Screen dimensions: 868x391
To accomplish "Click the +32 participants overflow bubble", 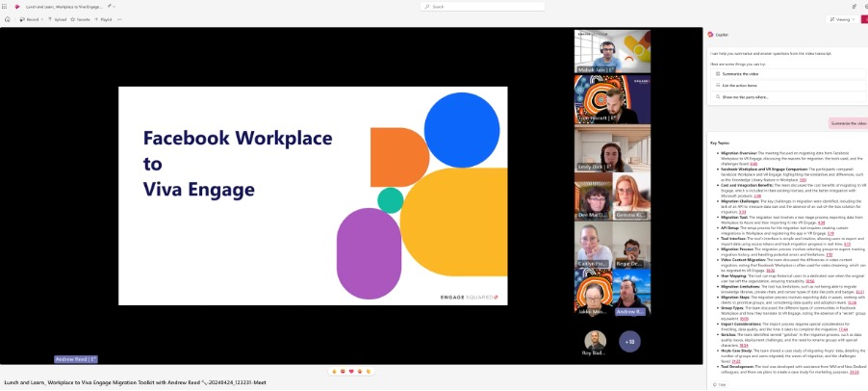I will 629,341.
